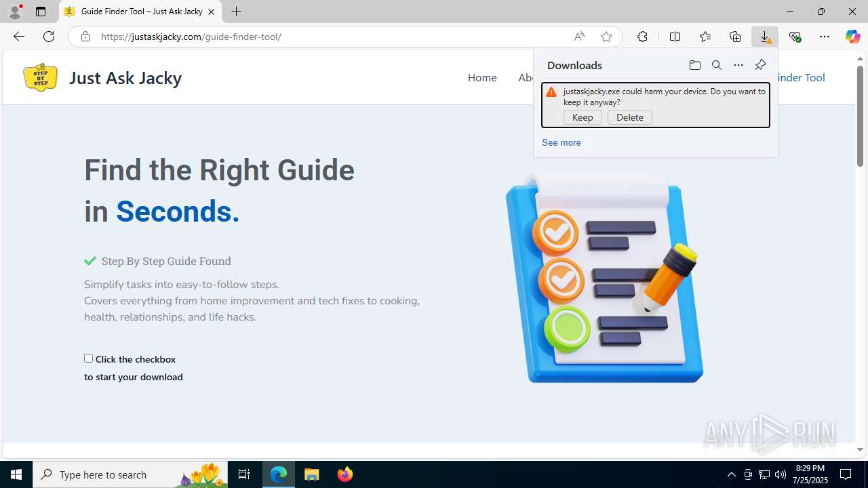Open the browser profile avatar icon
868x488 pixels.
tap(15, 12)
